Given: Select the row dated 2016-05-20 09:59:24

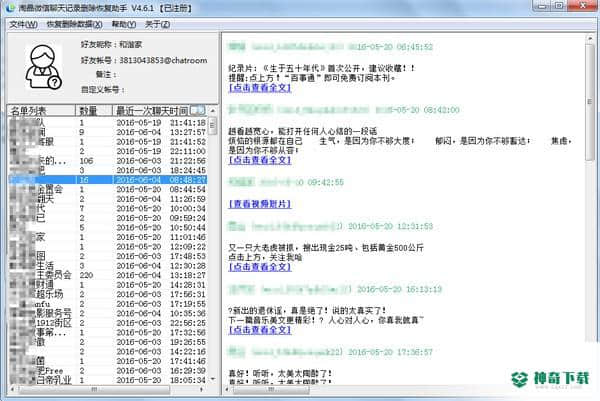Looking at the screenshot, I should click(x=108, y=218).
